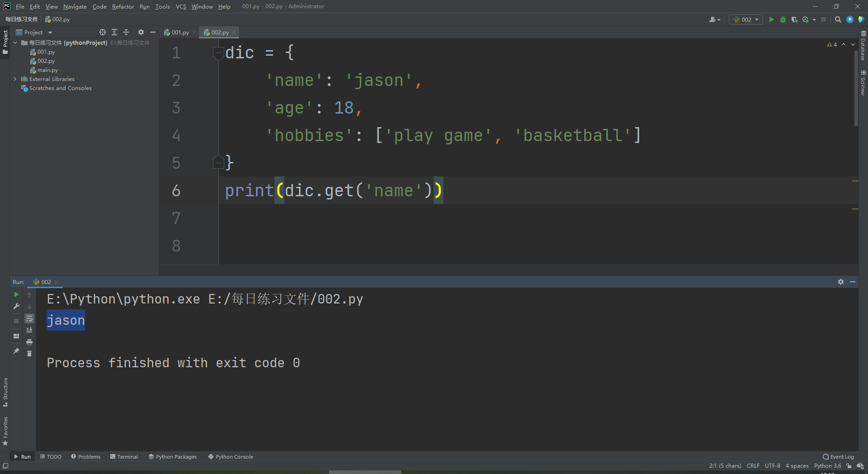Start debugging with the bug icon

[x=783, y=19]
